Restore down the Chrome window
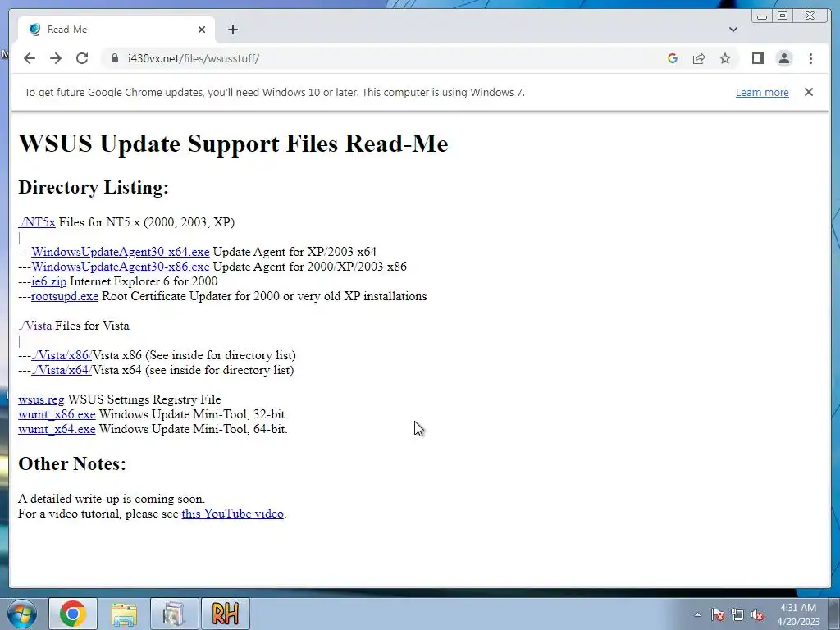Viewport: 840px width, 630px height. coord(783,16)
